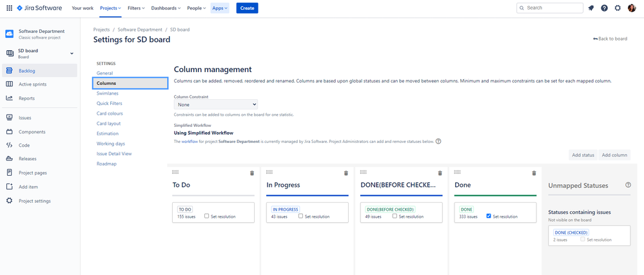Open the user profile avatar
644x275 pixels.
632,8
